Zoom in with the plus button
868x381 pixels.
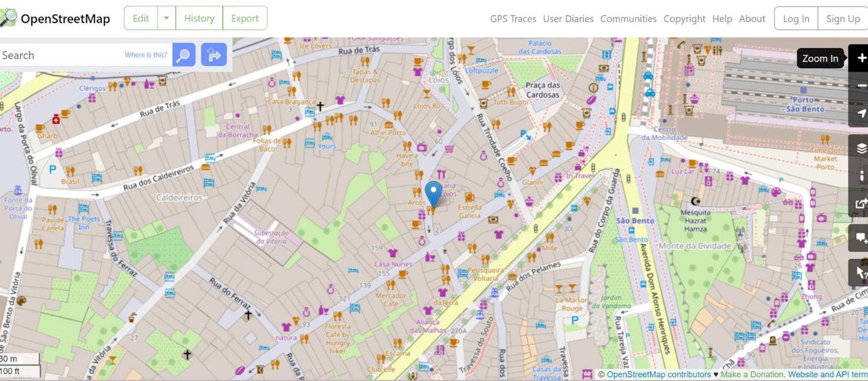[861, 58]
